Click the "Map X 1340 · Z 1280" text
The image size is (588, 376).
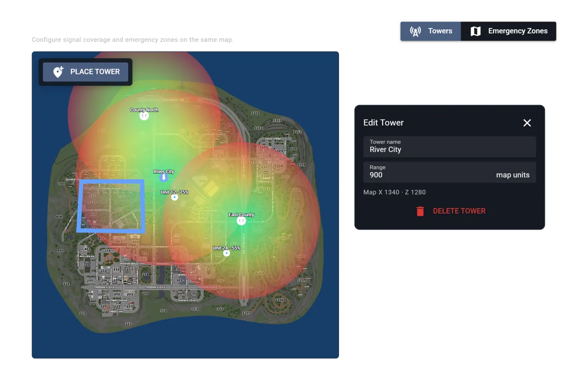pos(395,192)
